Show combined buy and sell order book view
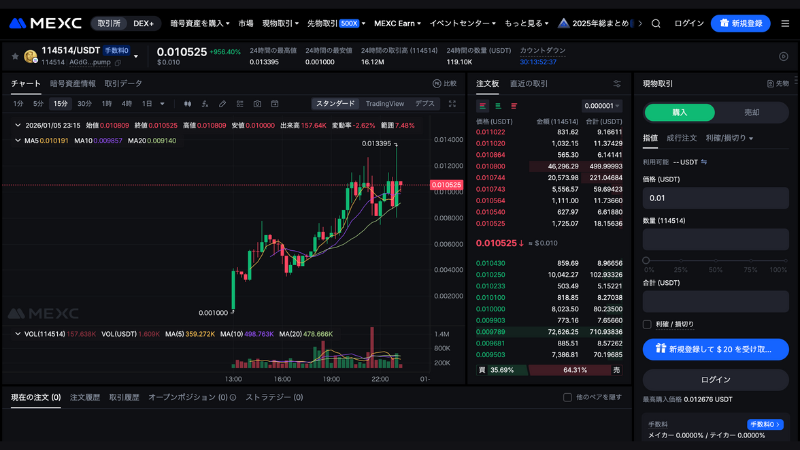 [483, 106]
